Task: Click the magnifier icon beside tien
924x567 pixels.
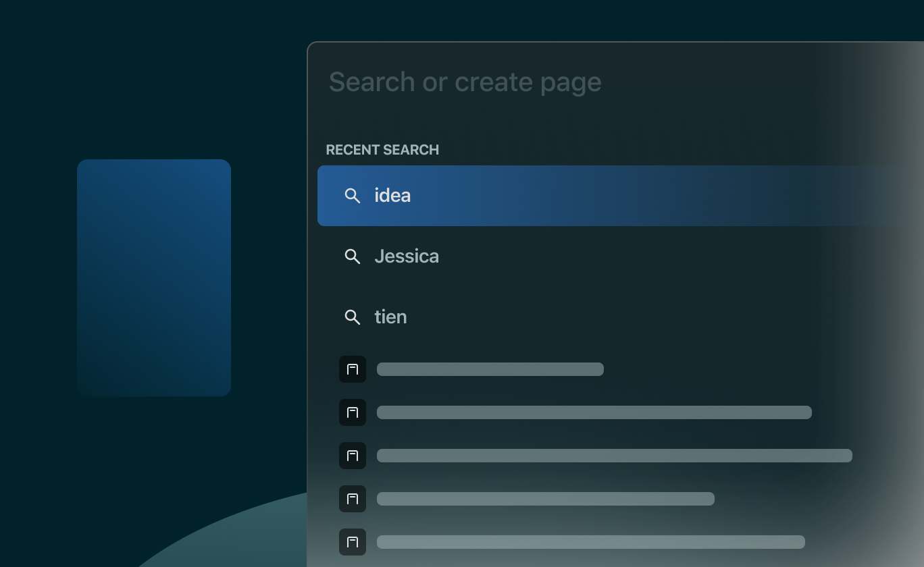Action: click(x=353, y=317)
